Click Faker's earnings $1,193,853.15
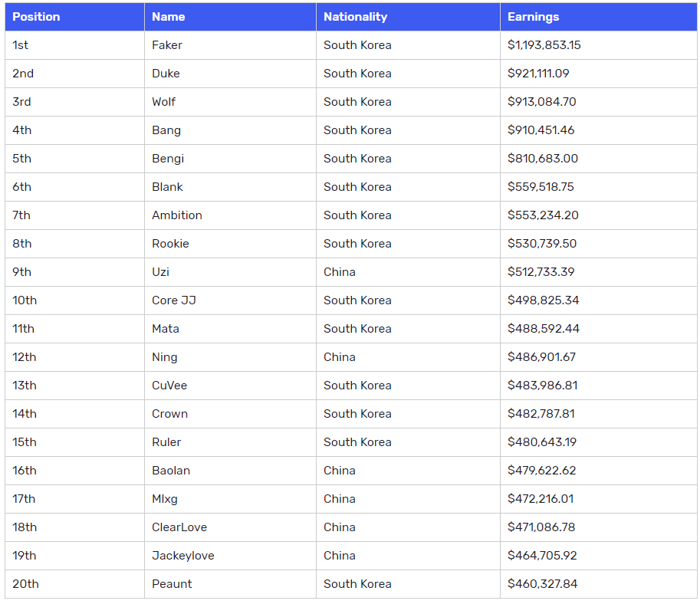 pos(544,45)
